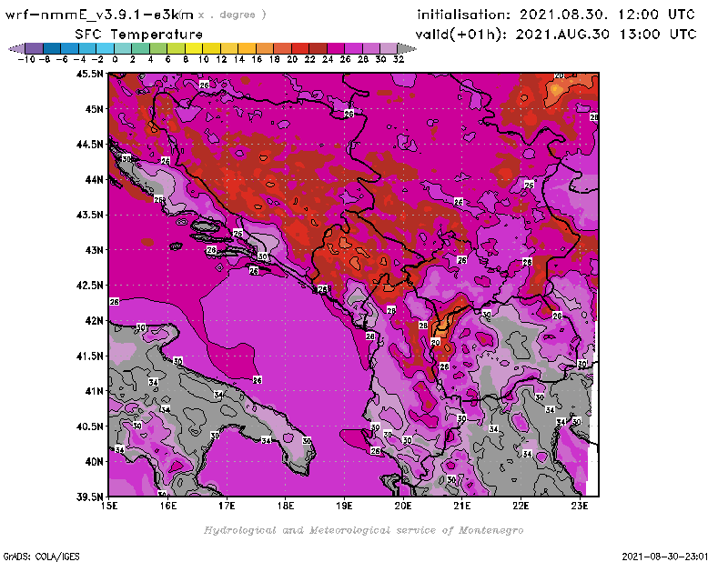Click the '20E' longitude label
728x562 pixels.
403,506
